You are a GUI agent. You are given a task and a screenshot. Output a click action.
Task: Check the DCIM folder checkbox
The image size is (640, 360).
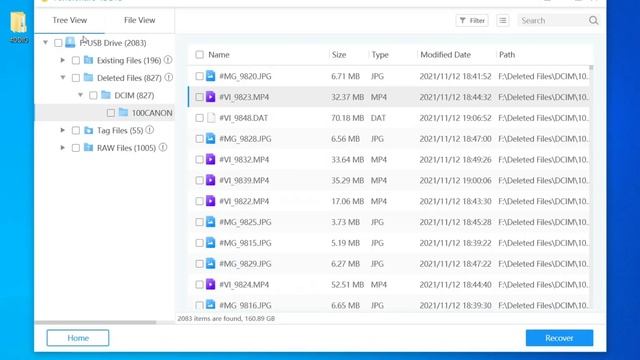[x=93, y=96]
